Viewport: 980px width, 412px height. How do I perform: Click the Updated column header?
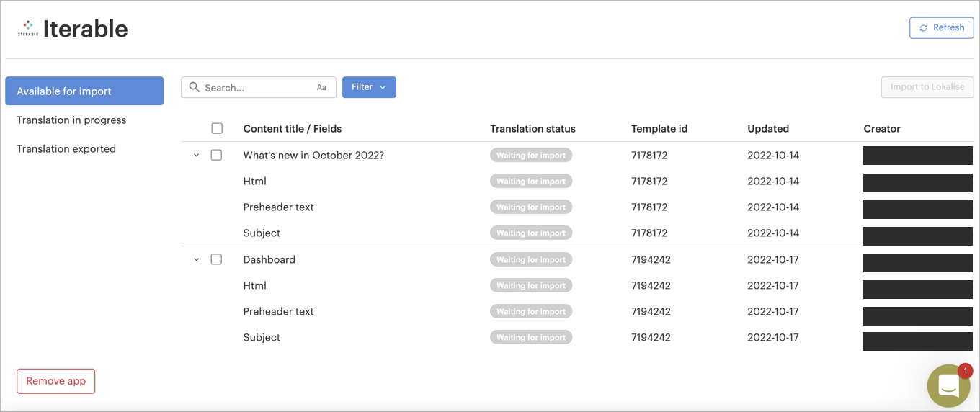(x=768, y=129)
